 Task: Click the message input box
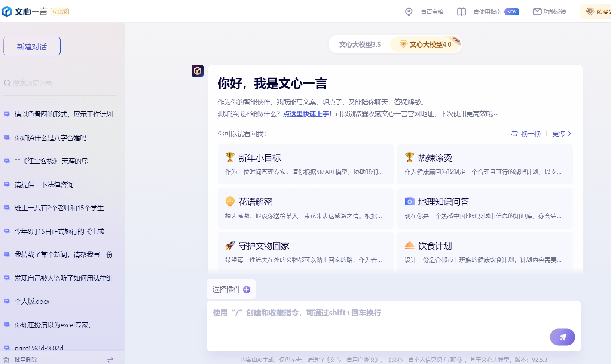[x=394, y=326]
